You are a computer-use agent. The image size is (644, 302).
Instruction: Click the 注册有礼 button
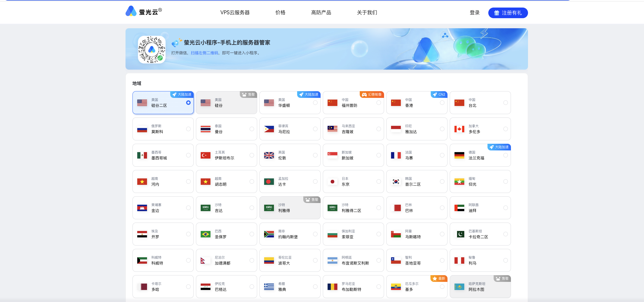tap(508, 13)
